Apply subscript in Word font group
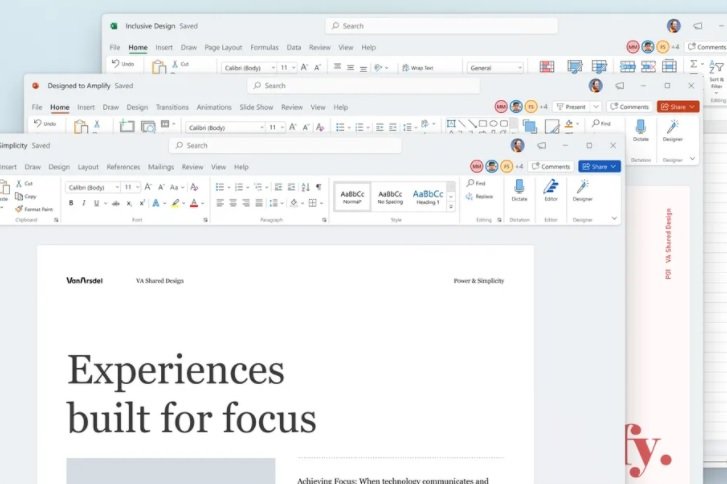The width and height of the screenshot is (727, 484). (x=129, y=203)
